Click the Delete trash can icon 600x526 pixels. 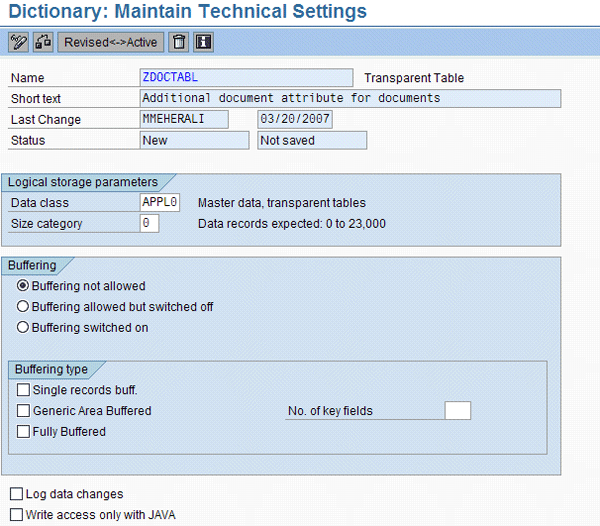tap(179, 42)
